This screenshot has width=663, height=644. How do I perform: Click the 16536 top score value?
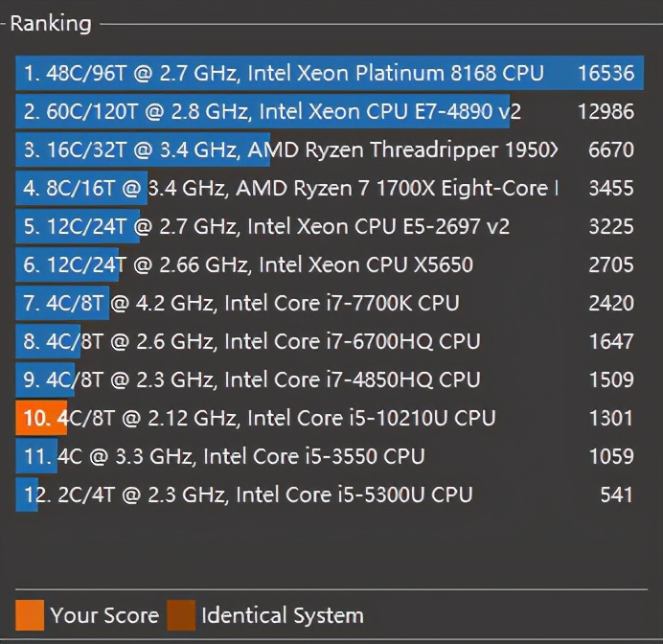(606, 74)
